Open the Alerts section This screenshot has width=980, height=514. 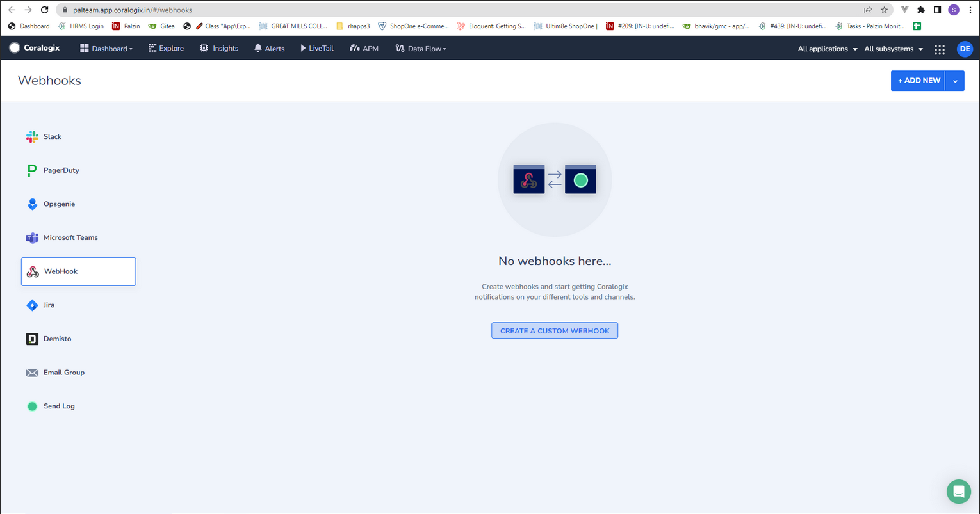(x=270, y=49)
